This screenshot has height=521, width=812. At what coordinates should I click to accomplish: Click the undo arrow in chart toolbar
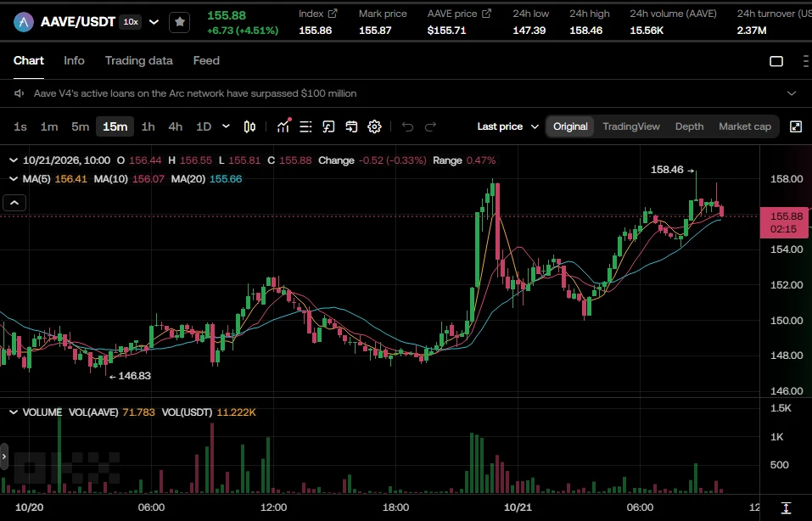[407, 126]
